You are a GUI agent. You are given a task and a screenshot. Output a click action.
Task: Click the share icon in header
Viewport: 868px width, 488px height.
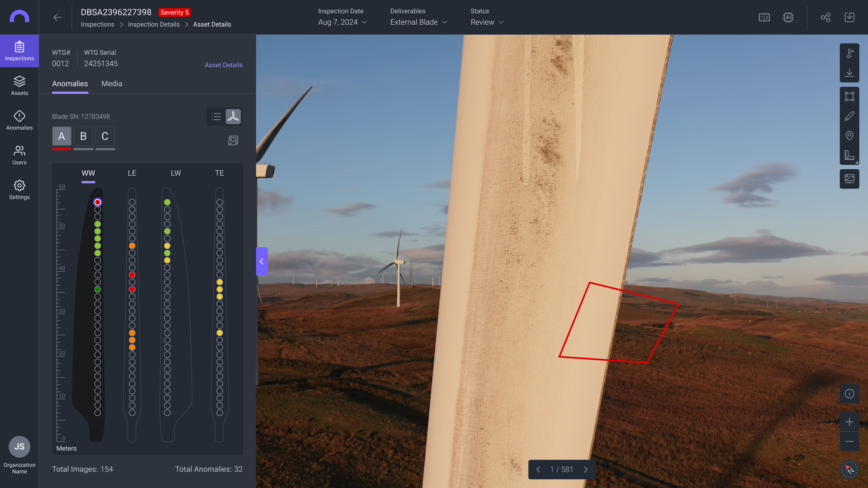[825, 17]
